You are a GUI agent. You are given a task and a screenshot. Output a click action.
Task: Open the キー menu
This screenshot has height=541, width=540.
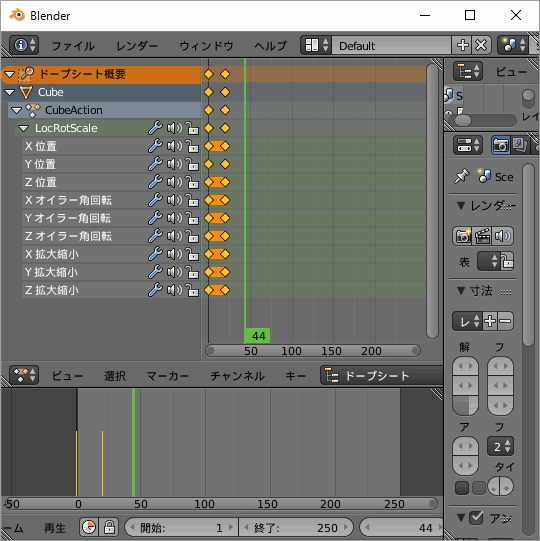pos(295,376)
